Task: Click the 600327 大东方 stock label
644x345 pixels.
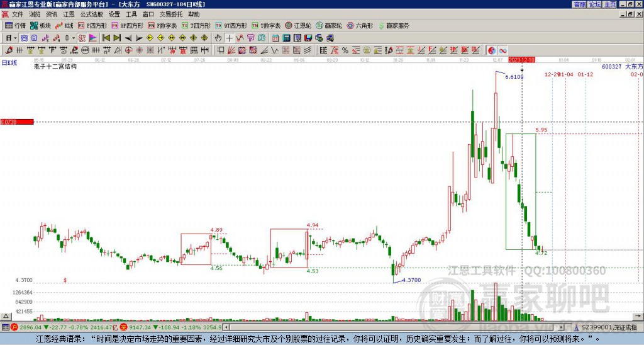Action: (622, 66)
